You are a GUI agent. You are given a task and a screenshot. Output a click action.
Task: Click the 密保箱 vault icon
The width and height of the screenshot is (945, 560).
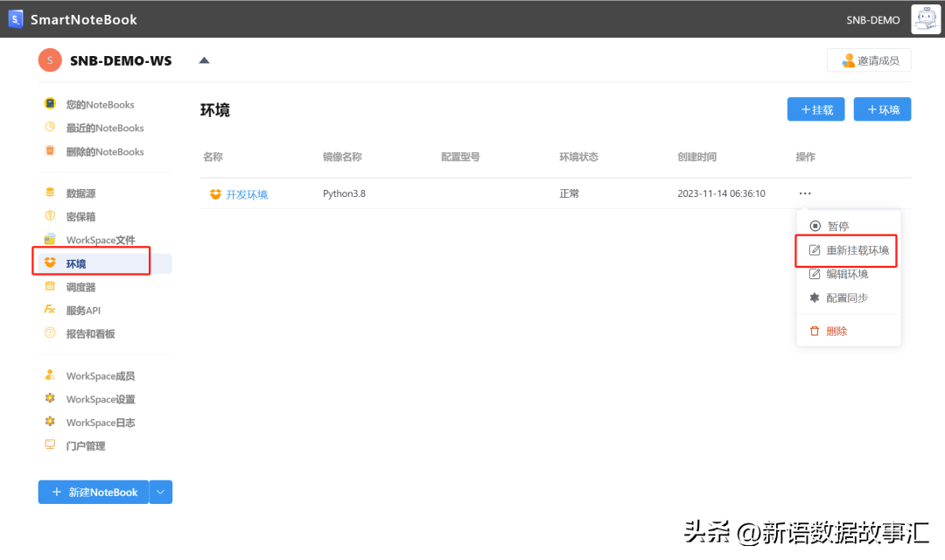coord(50,216)
